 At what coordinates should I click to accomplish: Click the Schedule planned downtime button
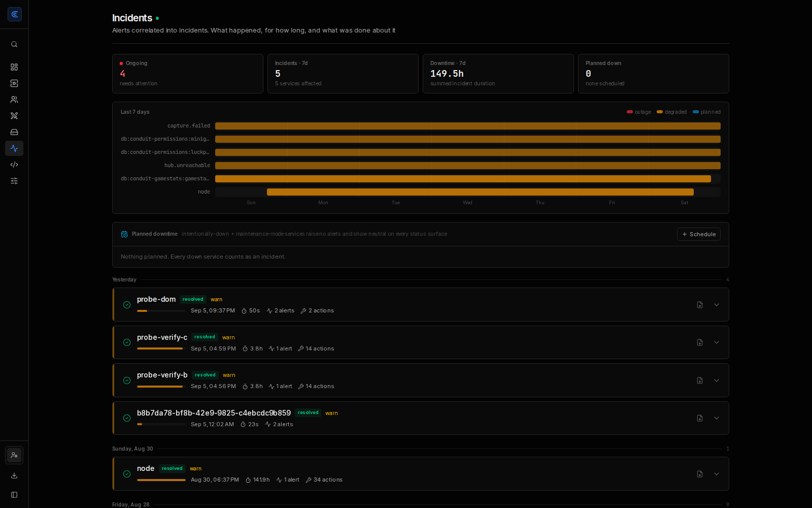(699, 234)
